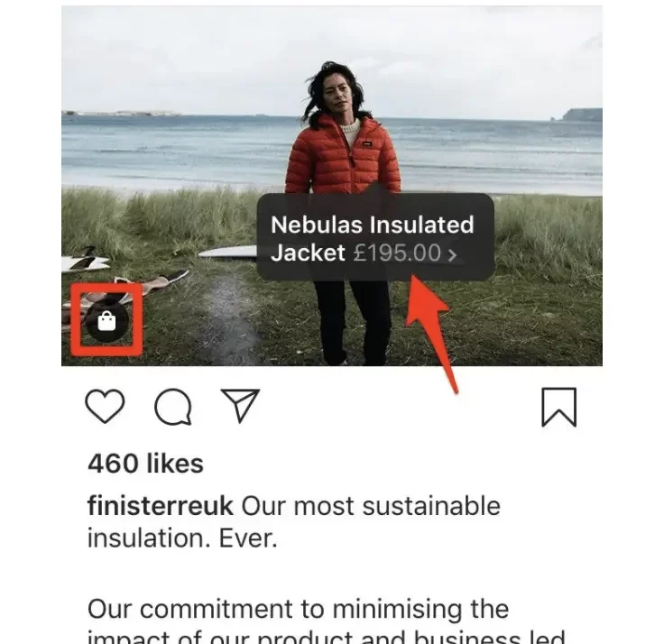Share the post using paper plane icon
The width and height of the screenshot is (664, 644).
[x=240, y=405]
